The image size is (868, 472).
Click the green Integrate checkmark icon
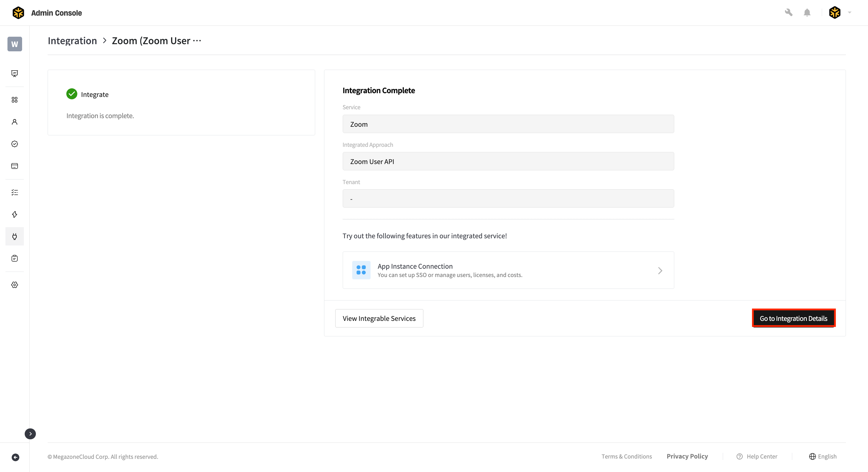[72, 94]
